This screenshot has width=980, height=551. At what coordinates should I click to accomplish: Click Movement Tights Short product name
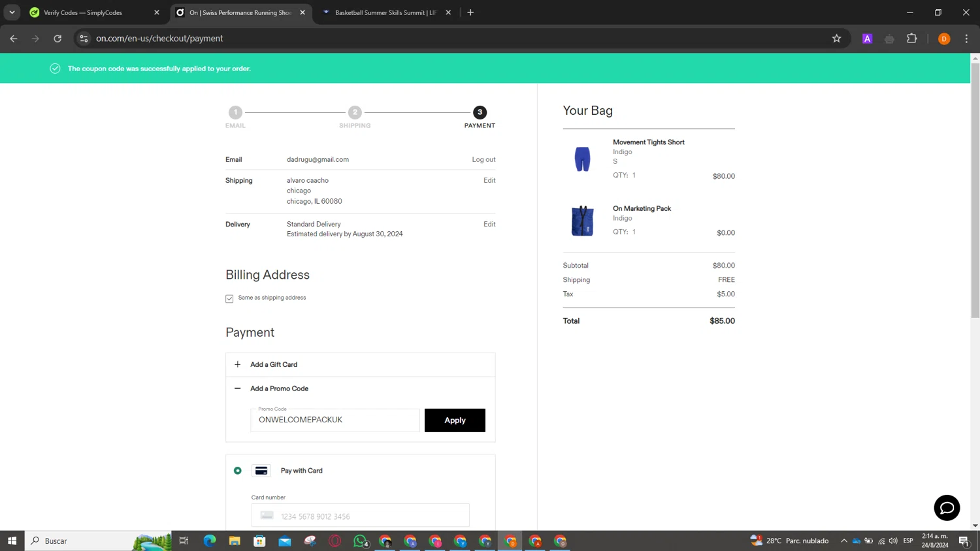(x=648, y=142)
